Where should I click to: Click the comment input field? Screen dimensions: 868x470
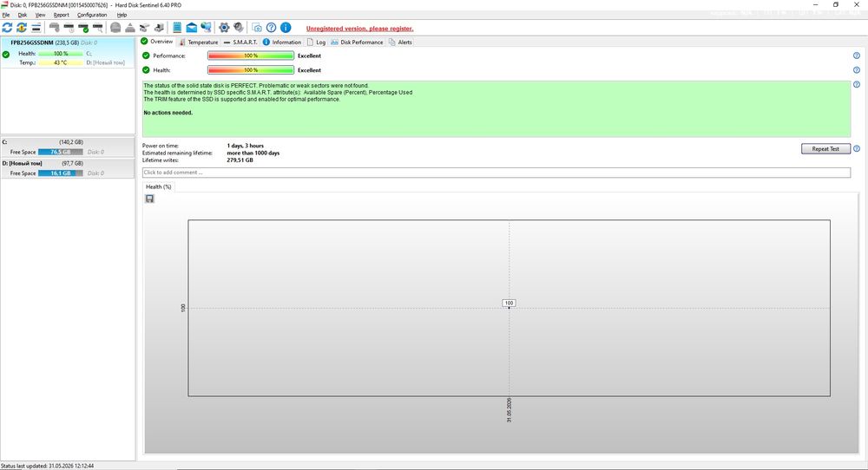click(496, 173)
